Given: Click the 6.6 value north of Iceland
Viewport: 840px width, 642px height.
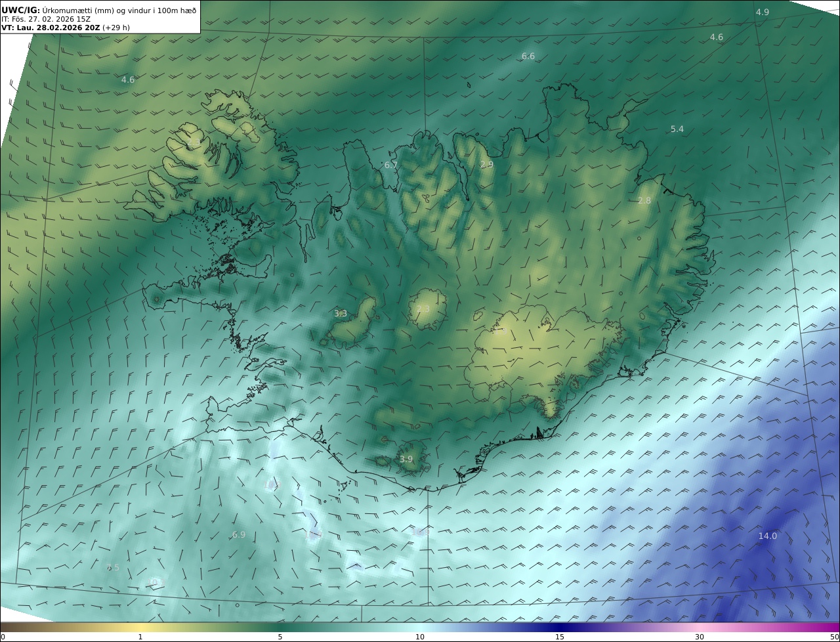Looking at the screenshot, I should [528, 56].
